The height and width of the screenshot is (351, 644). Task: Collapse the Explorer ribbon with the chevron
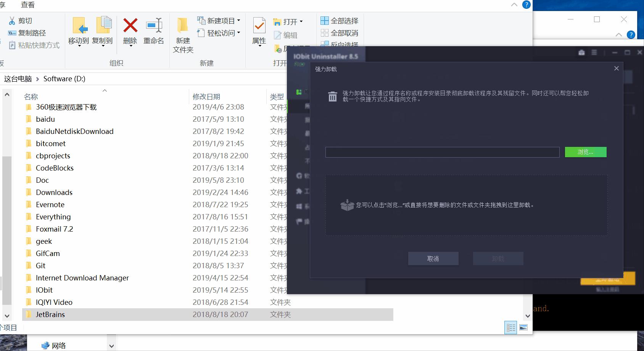pyautogui.click(x=514, y=5)
